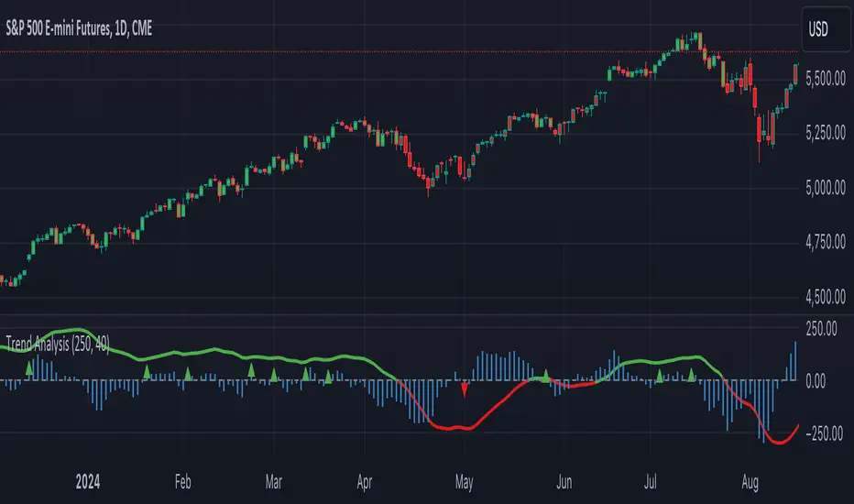Screen dimensions: 854x504
Task: Click the red down-arrow signal marker near May
Action: 465,389
